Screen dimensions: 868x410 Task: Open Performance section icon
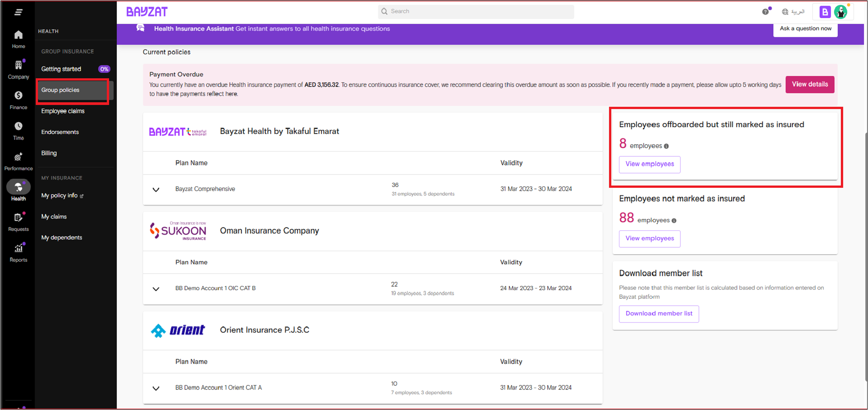click(18, 161)
